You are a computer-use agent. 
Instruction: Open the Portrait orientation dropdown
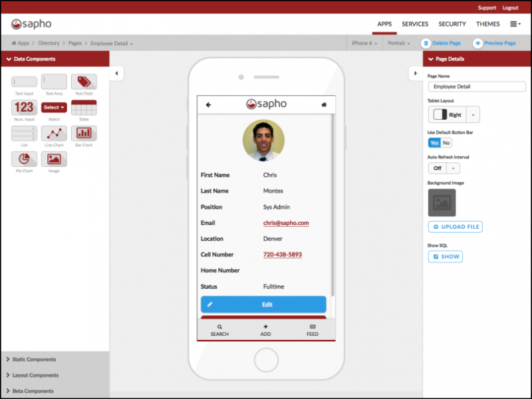(x=399, y=43)
